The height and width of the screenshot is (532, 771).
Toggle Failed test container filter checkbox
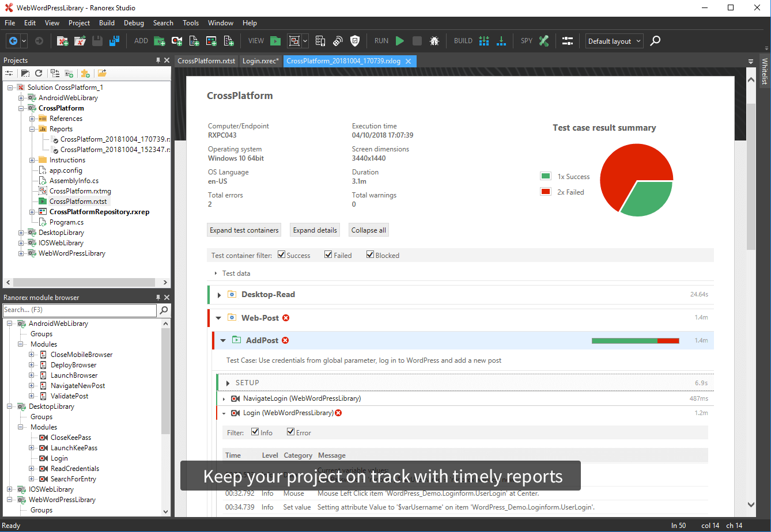click(328, 255)
